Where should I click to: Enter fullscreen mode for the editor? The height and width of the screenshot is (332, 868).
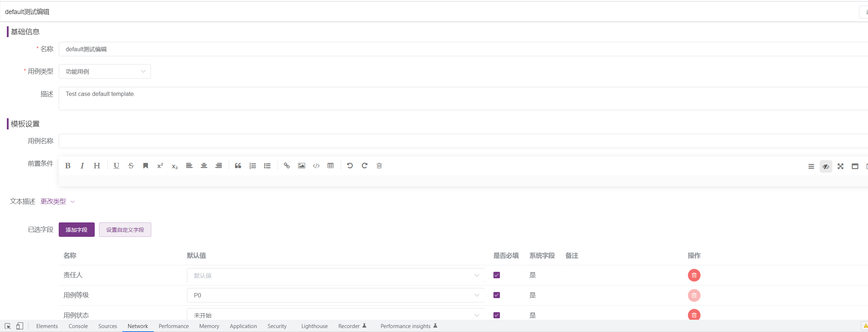click(x=840, y=166)
